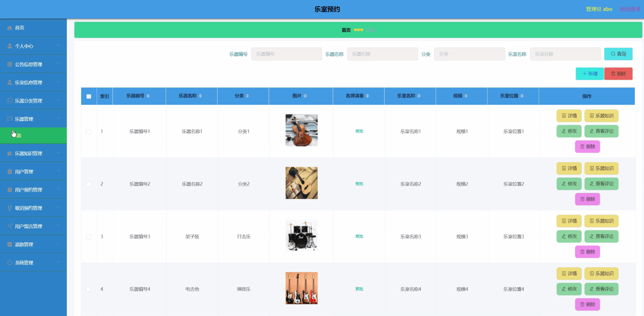Enable the checkbox on the 架子鼓 row
This screenshot has width=644, height=316.
88,236
